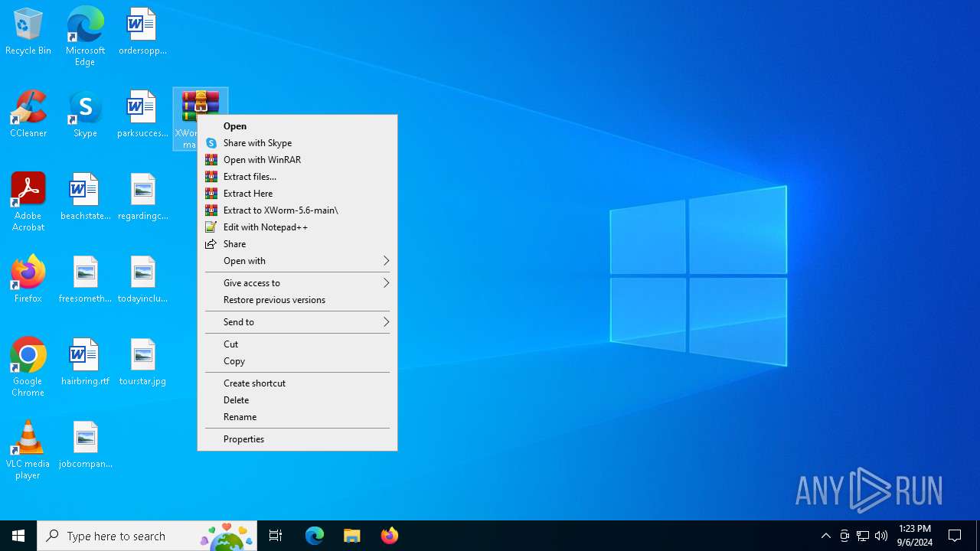Select the CCleaner desktop shortcut
The width and height of the screenshot is (980, 551).
(28, 114)
